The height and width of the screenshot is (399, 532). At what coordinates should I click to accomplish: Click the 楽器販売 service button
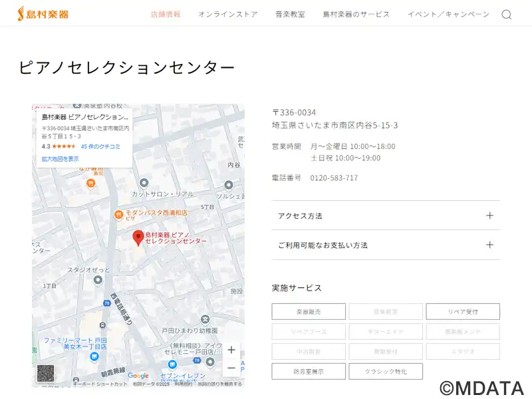(309, 311)
